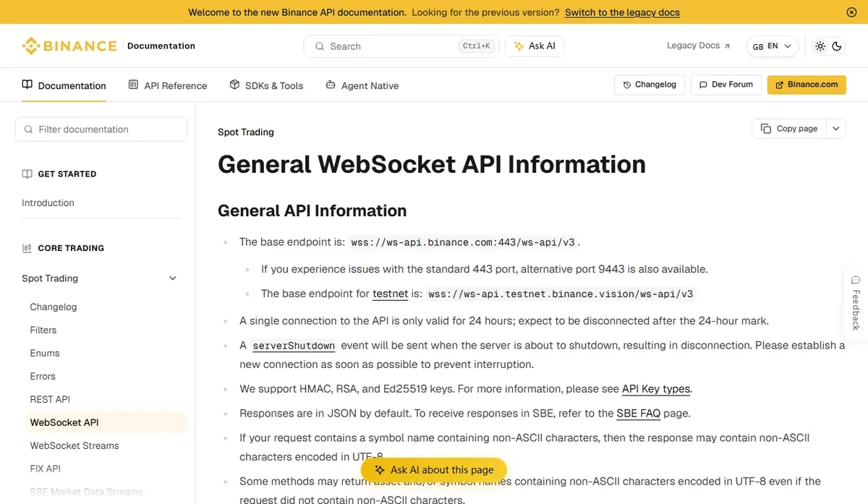Screen dimensions: 868x504
Task: Switch to light theme via sun icon
Action: click(820, 46)
